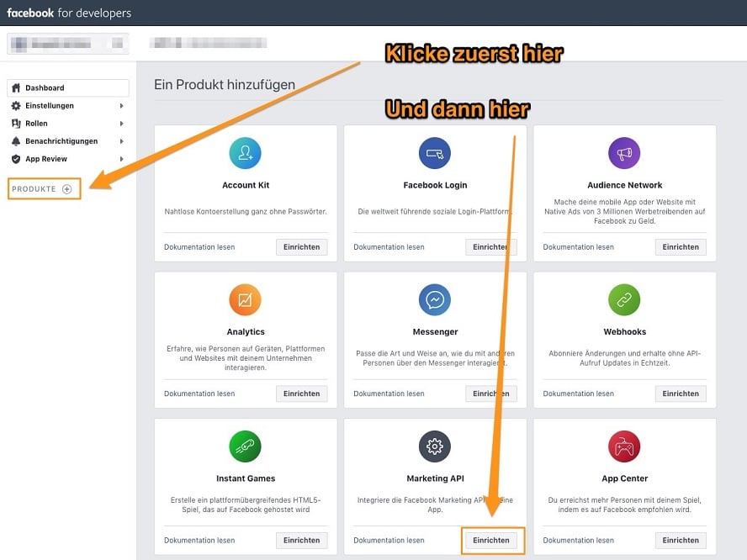Screen dimensions: 747x560
Task: Click Einrichten for App Center
Action: (x=681, y=541)
